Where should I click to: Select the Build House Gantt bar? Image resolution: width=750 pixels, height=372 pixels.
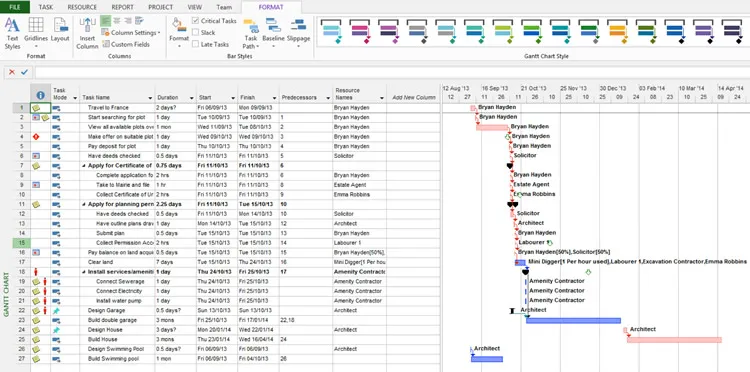[674, 340]
